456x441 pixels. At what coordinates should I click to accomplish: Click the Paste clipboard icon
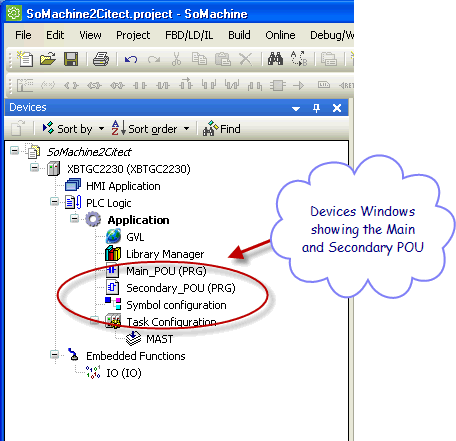[223, 59]
